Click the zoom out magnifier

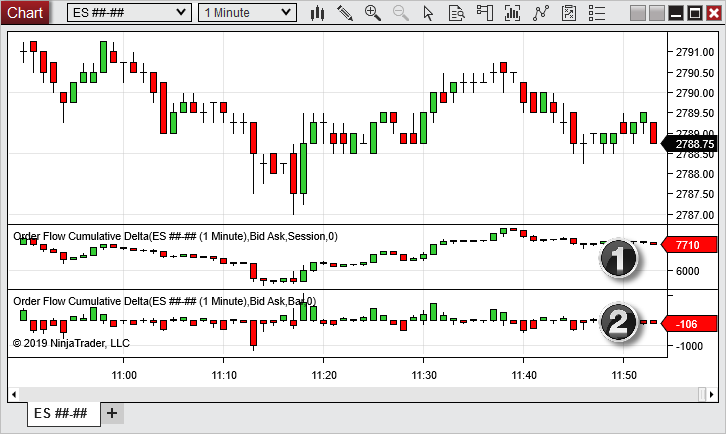point(401,13)
